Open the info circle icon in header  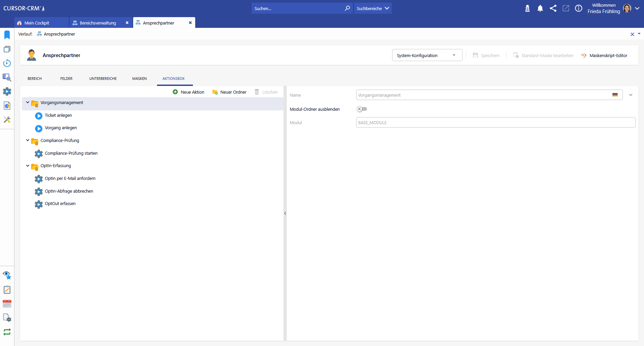[x=579, y=8]
